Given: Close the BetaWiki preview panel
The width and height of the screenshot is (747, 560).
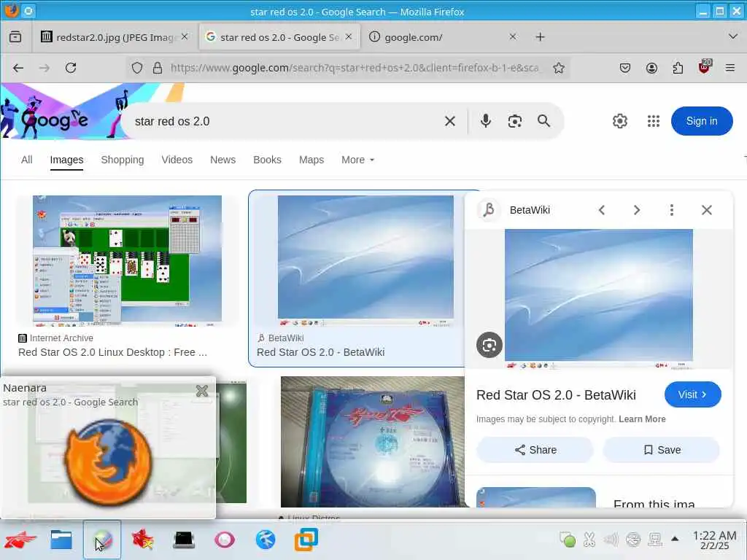Looking at the screenshot, I should click(x=706, y=210).
